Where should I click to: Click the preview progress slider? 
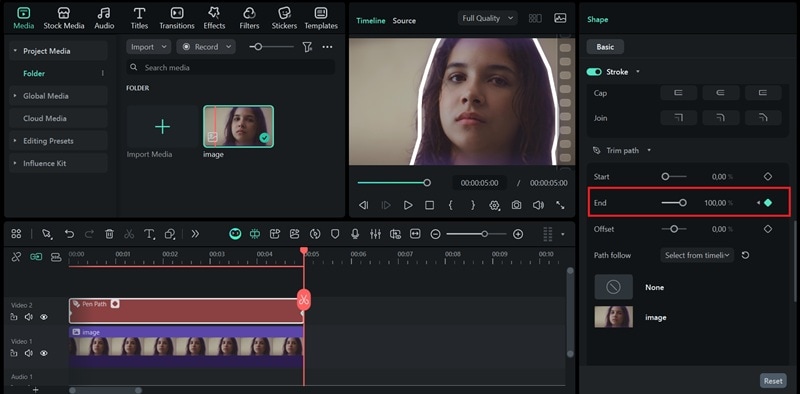[394, 183]
